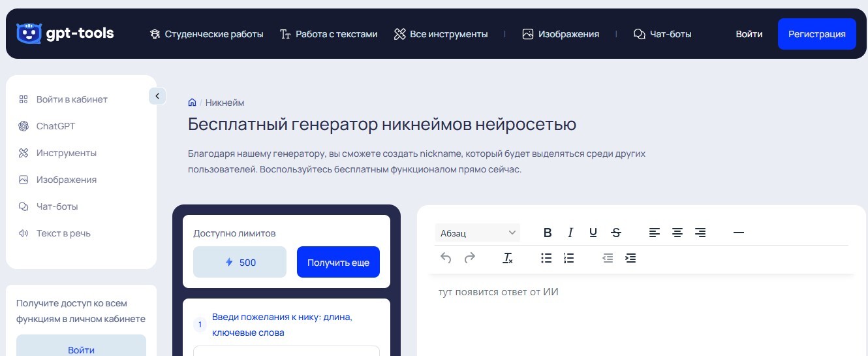Center align text in editor
Image resolution: width=868 pixels, height=356 pixels.
point(677,233)
